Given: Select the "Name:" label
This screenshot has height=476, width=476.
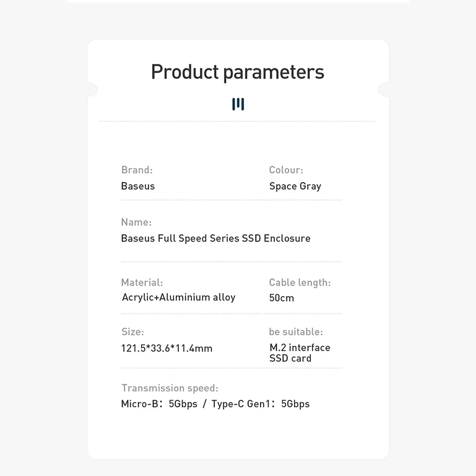Looking at the screenshot, I should 136,222.
